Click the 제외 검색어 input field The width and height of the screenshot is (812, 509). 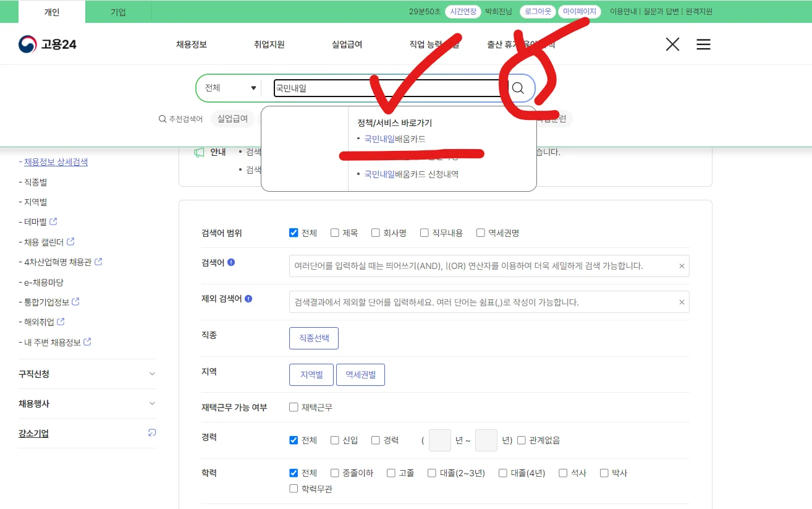point(489,302)
